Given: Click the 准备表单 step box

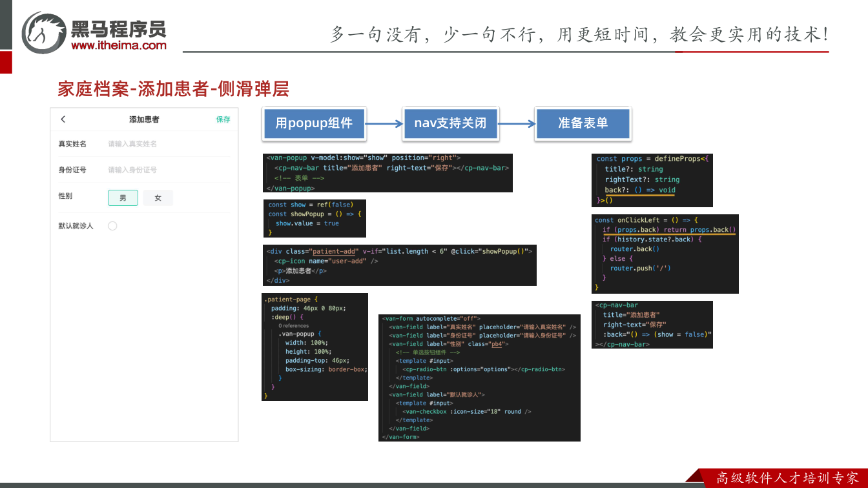Looking at the screenshot, I should tap(583, 123).
